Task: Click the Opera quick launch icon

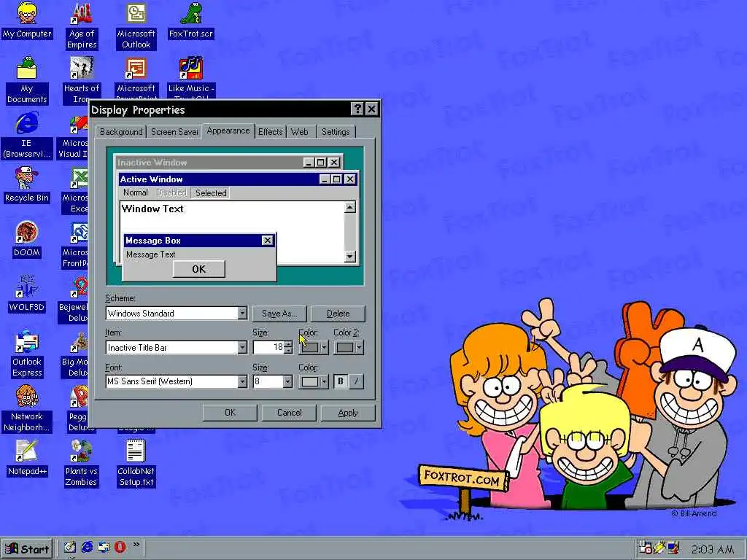Action: pos(120,547)
